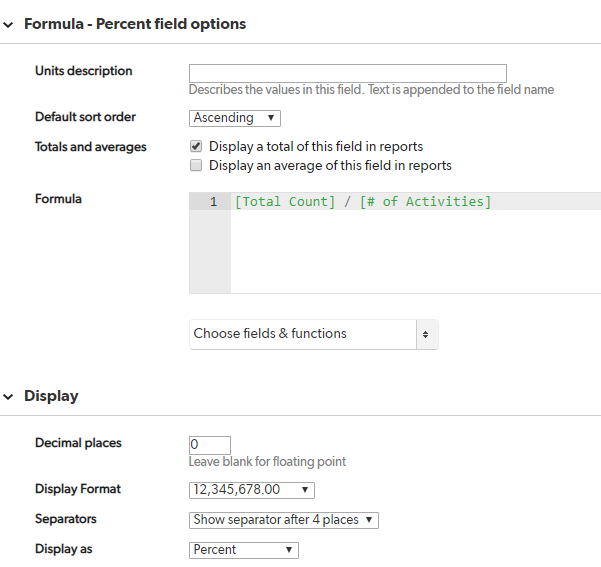Click the Display section heading text
Screen dimensions: 601x567
(x=51, y=396)
